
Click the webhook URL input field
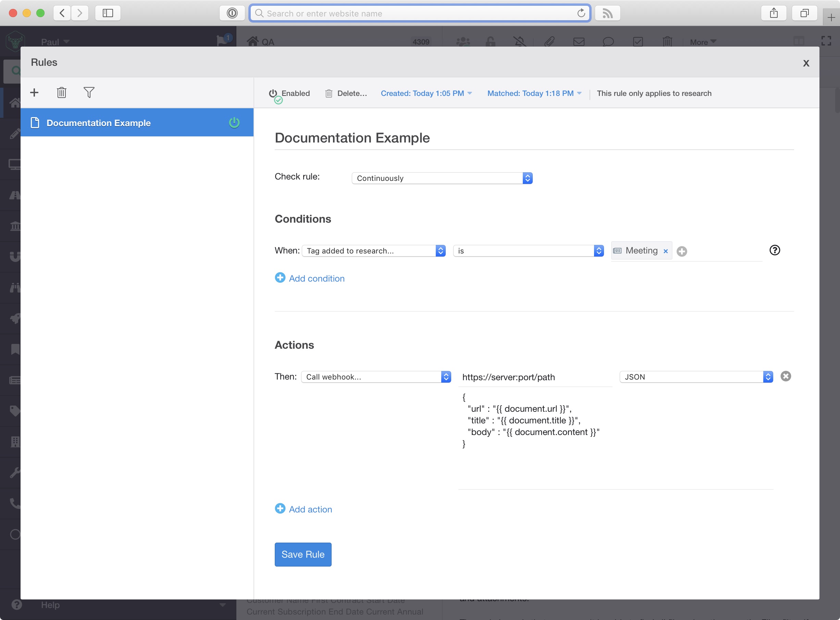534,377
